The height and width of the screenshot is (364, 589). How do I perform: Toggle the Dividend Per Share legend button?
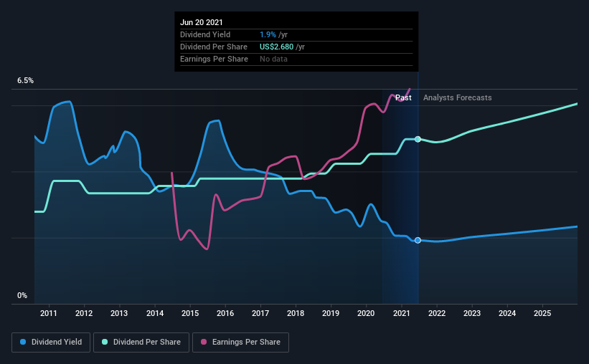pyautogui.click(x=141, y=343)
